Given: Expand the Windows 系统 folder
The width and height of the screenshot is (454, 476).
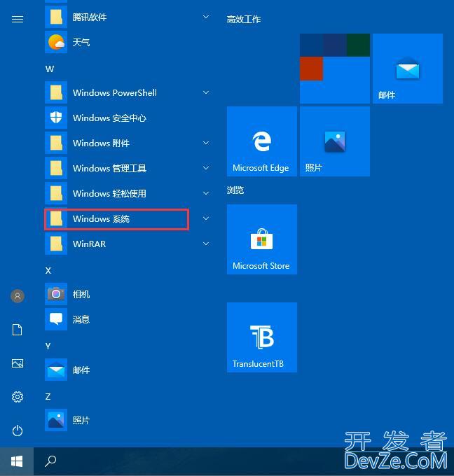Looking at the screenshot, I should click(x=116, y=219).
